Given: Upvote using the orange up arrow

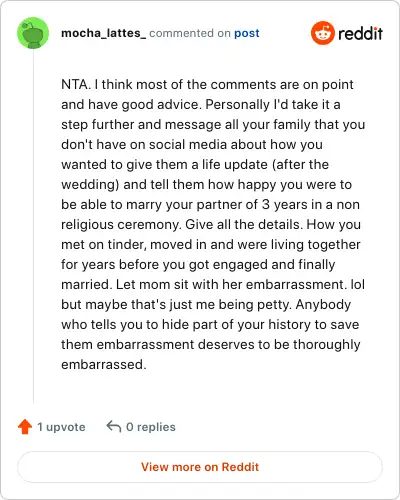Looking at the screenshot, I should click(x=25, y=427).
